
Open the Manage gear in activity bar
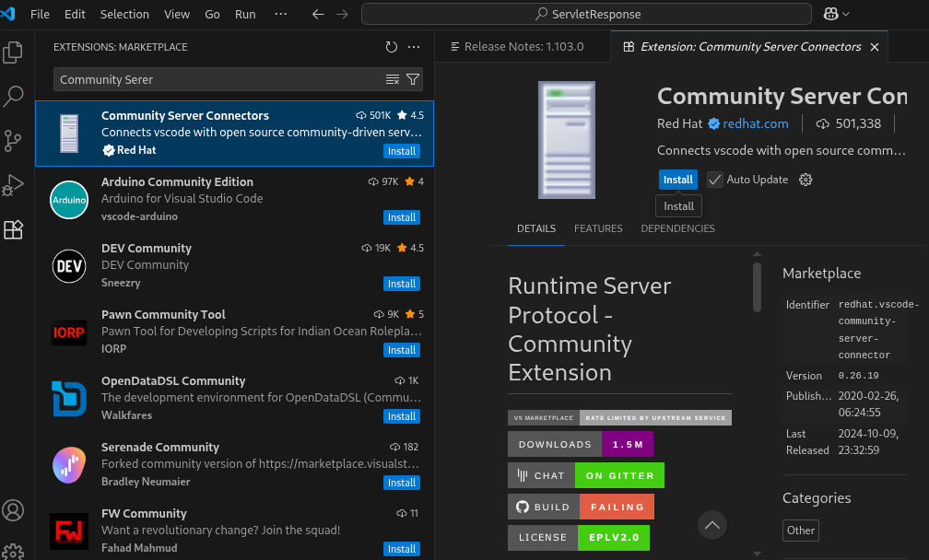[x=13, y=552]
